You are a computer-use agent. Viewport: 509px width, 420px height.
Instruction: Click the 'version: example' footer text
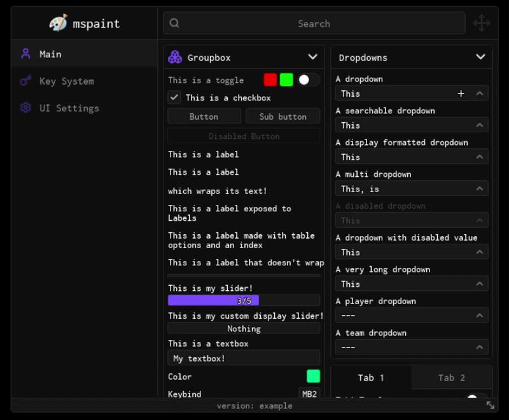(254, 406)
